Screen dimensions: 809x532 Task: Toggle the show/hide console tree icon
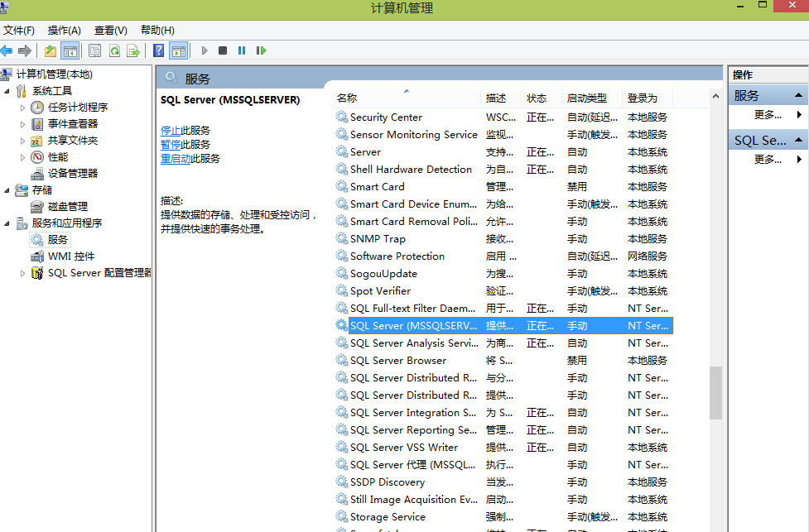click(70, 50)
